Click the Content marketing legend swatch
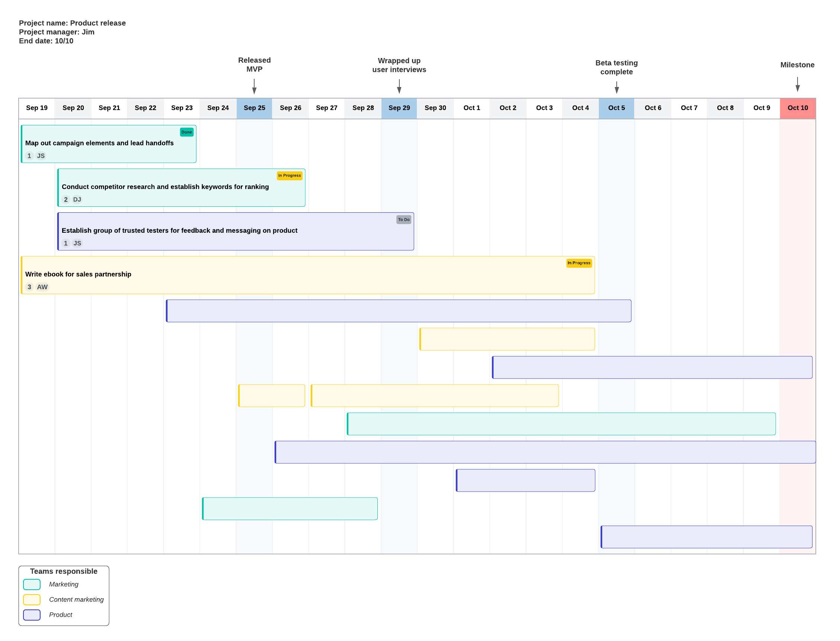Image resolution: width=840 pixels, height=641 pixels. (x=32, y=599)
